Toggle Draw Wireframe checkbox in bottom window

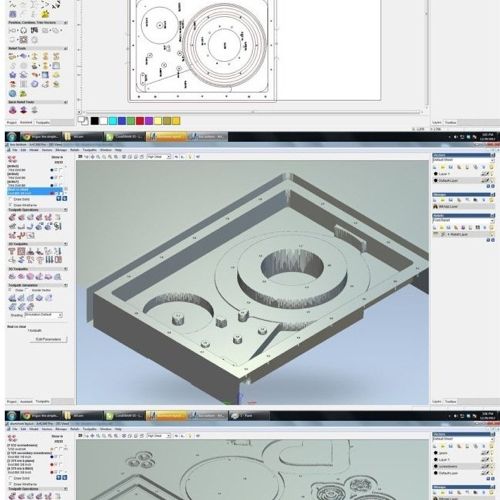pyautogui.click(x=10, y=484)
